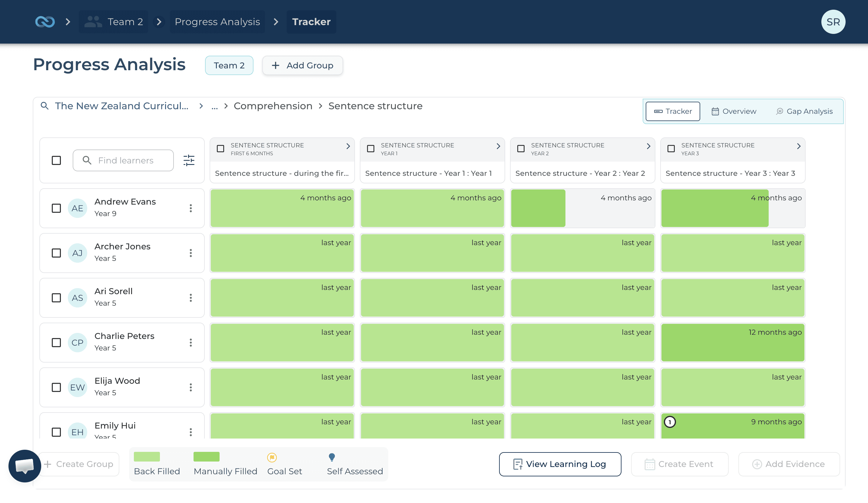Open Charlie Peters three-dot options menu
Viewport: 868px width, 503px height.
190,343
